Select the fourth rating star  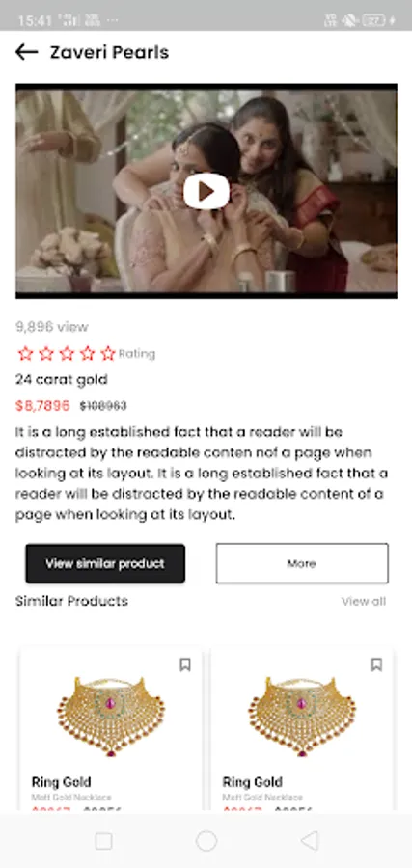pyautogui.click(x=88, y=353)
